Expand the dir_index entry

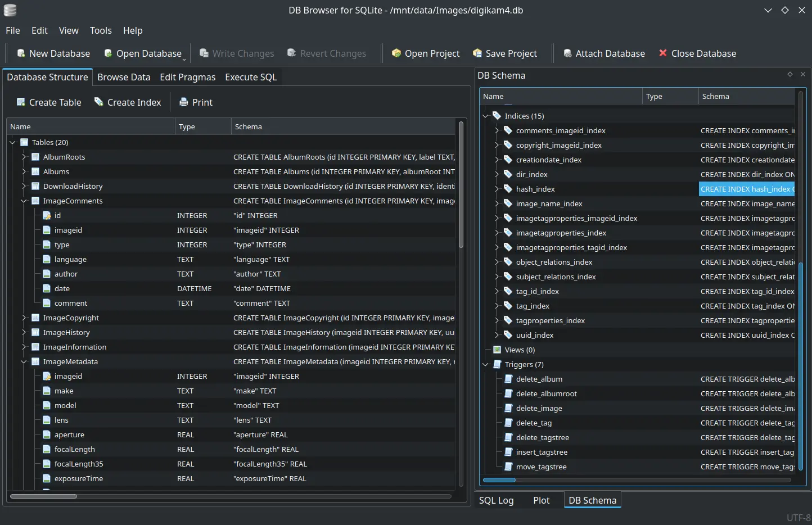pyautogui.click(x=497, y=174)
